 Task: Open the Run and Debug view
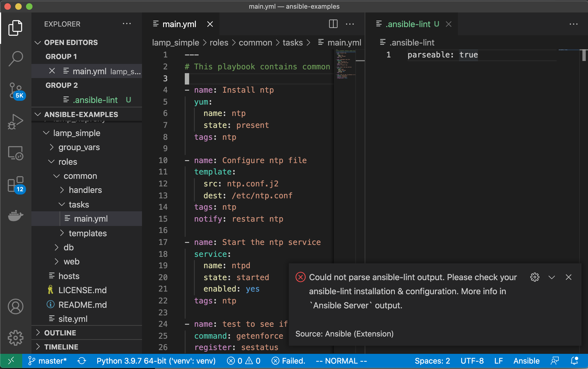[x=15, y=122]
